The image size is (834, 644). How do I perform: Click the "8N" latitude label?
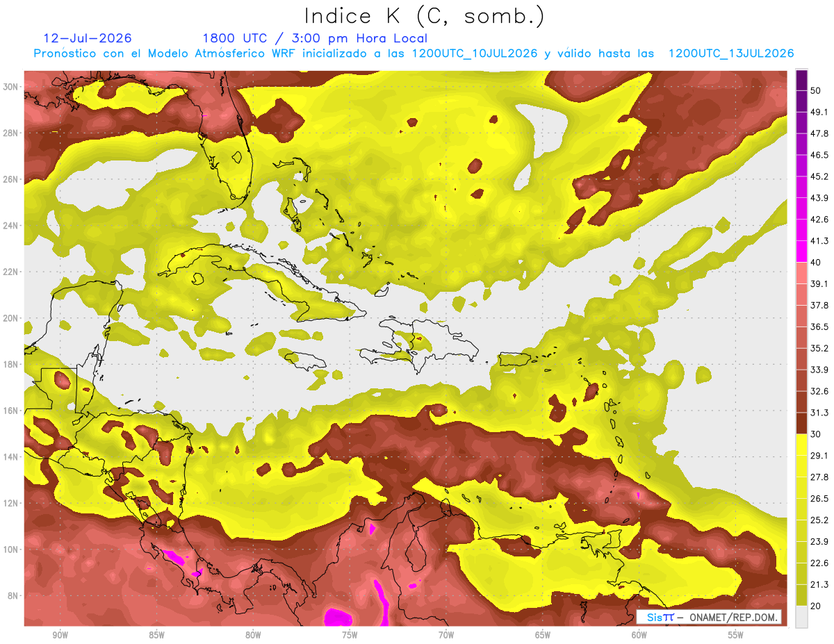[13, 596]
